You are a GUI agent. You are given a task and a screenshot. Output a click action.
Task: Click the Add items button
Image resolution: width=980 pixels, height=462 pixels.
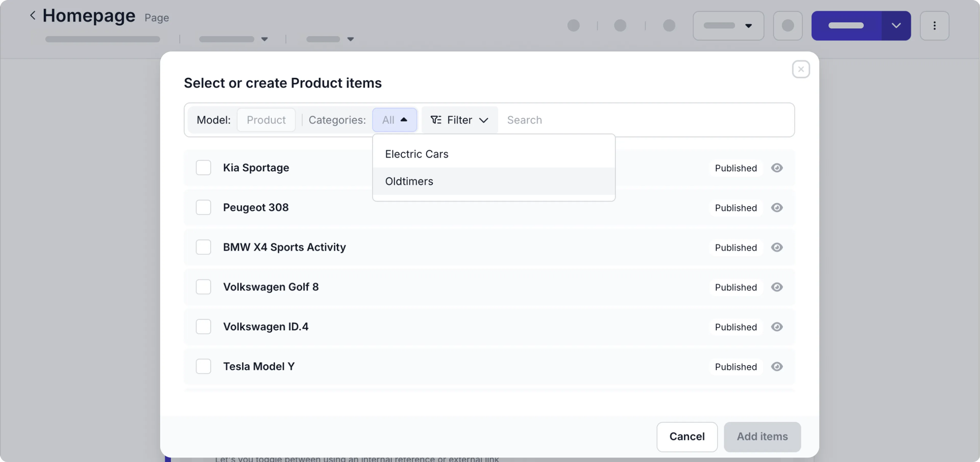point(762,436)
